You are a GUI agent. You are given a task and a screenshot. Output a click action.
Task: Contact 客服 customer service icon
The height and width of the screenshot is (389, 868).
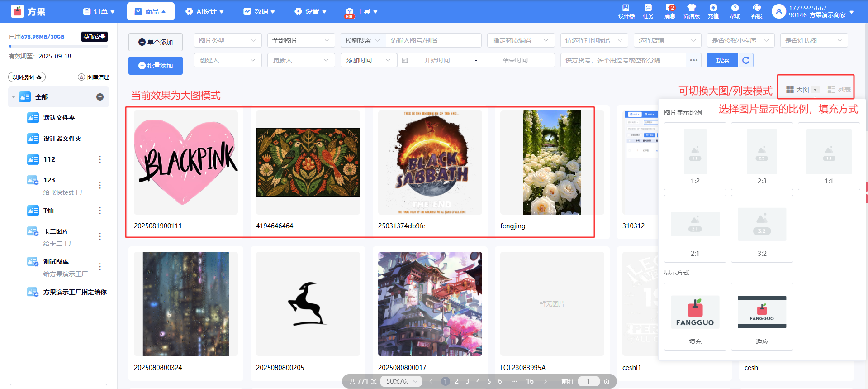coord(757,11)
